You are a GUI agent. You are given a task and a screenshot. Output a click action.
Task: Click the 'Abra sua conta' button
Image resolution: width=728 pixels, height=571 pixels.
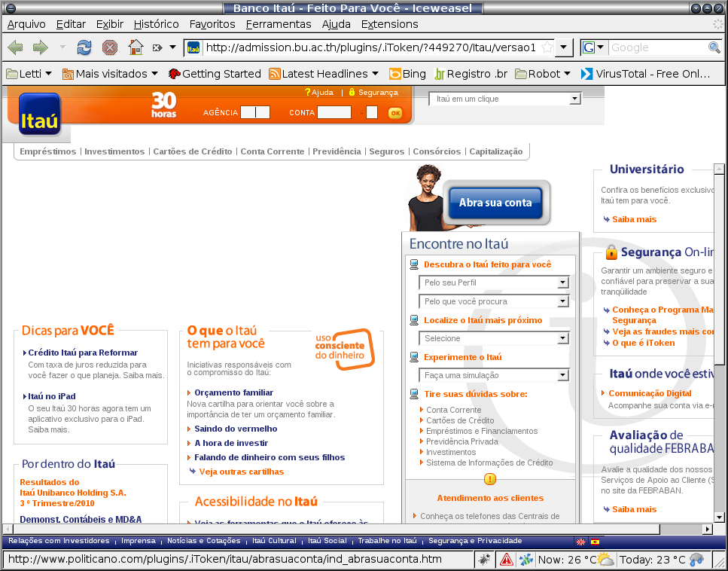coord(495,203)
